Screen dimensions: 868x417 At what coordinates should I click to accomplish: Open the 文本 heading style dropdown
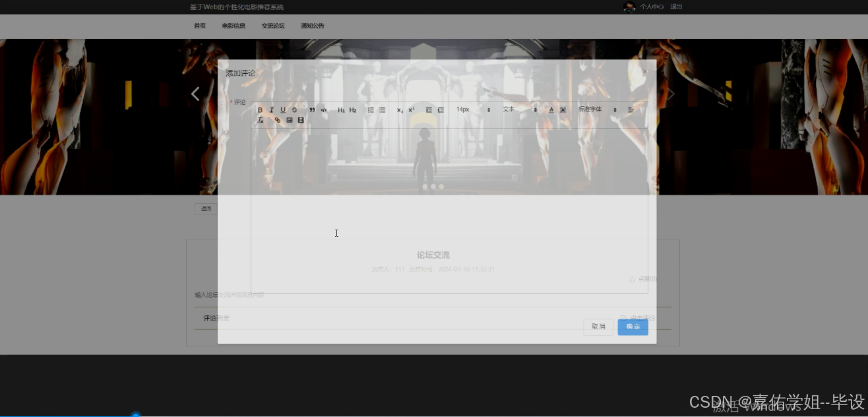(x=520, y=110)
